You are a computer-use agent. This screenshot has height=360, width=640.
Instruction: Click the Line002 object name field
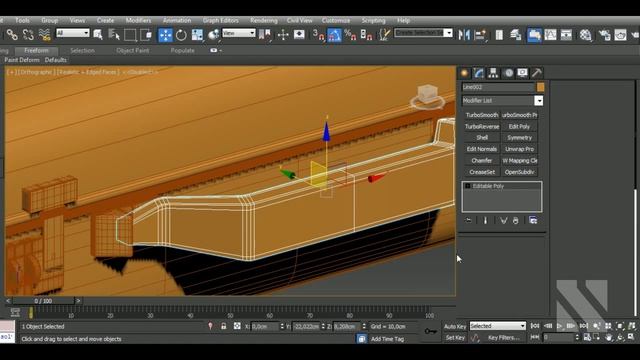pos(498,87)
